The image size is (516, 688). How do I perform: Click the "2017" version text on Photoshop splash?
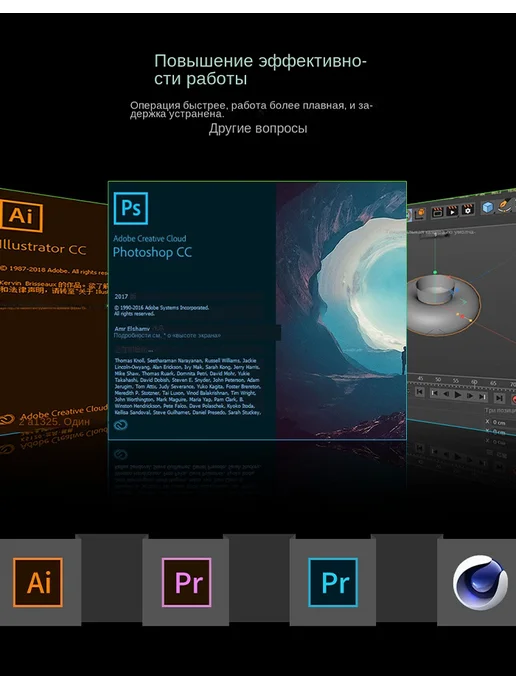pyautogui.click(x=121, y=297)
